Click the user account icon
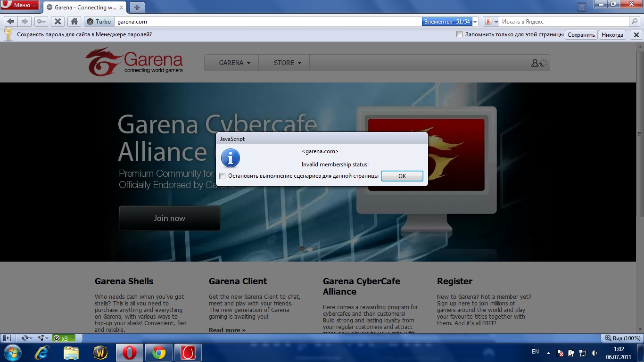 pyautogui.click(x=535, y=63)
